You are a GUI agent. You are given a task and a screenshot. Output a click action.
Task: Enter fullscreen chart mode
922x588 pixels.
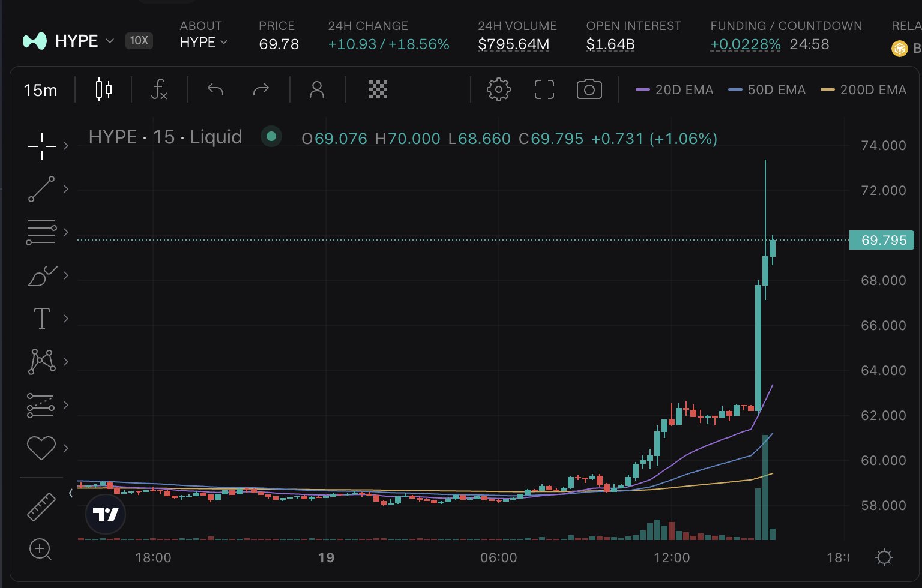click(x=544, y=90)
